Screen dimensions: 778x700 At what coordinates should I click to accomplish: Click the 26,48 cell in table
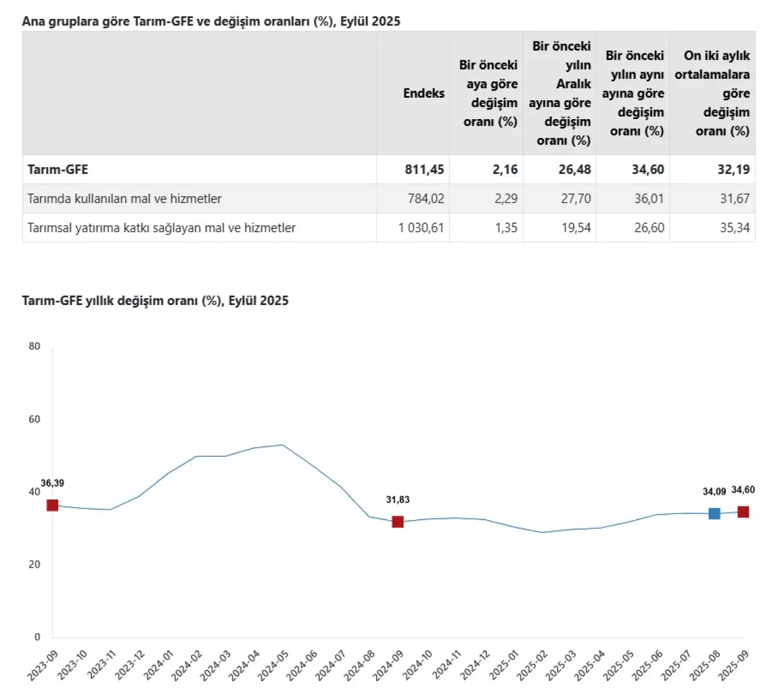tap(574, 170)
